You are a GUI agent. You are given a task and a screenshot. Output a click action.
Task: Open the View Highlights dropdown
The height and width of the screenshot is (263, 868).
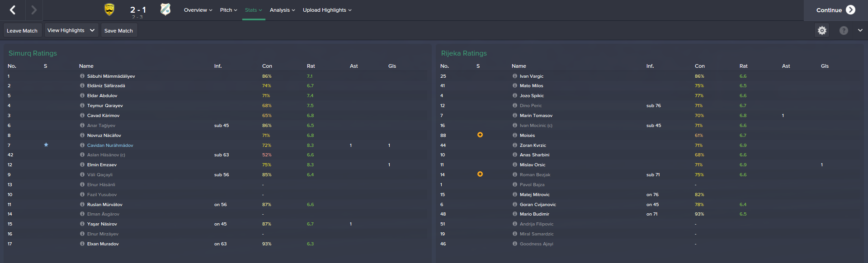[71, 30]
